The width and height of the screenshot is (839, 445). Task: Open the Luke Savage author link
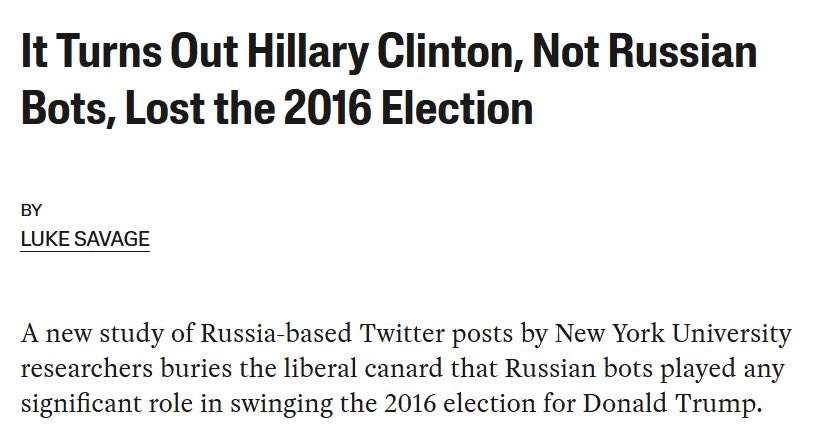(x=85, y=239)
